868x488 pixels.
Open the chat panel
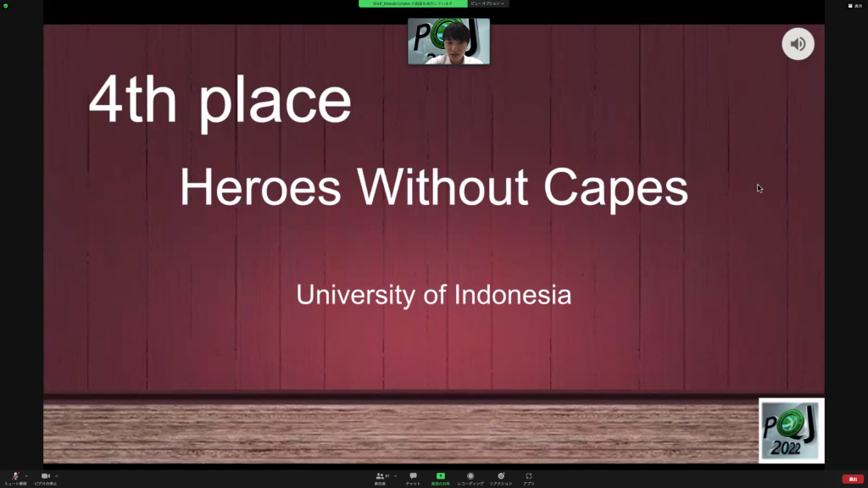(413, 477)
